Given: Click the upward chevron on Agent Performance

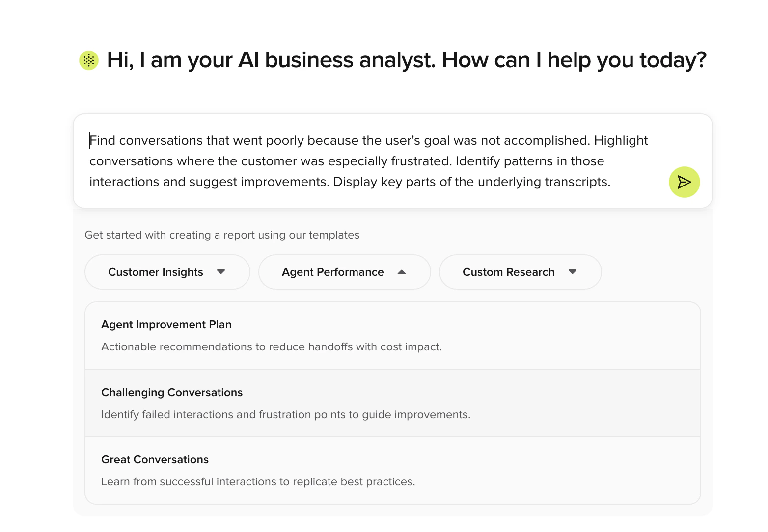Looking at the screenshot, I should (x=403, y=272).
